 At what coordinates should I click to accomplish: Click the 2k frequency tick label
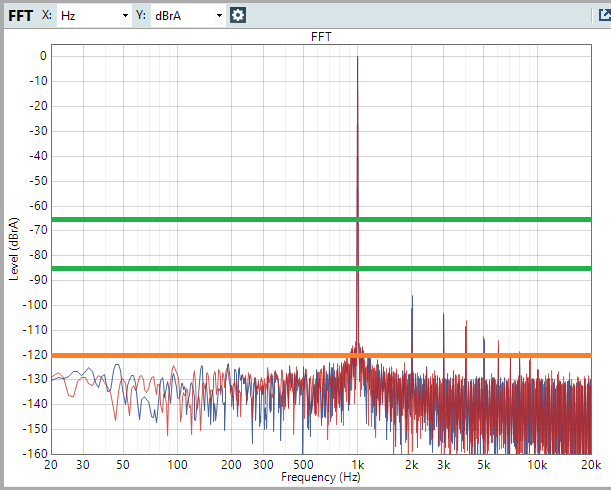tap(411, 465)
